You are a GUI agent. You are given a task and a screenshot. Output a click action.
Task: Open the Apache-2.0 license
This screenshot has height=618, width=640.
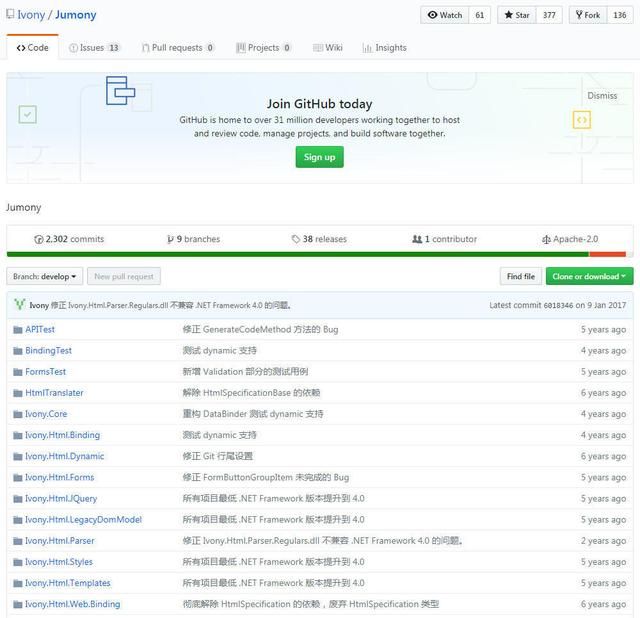[570, 239]
